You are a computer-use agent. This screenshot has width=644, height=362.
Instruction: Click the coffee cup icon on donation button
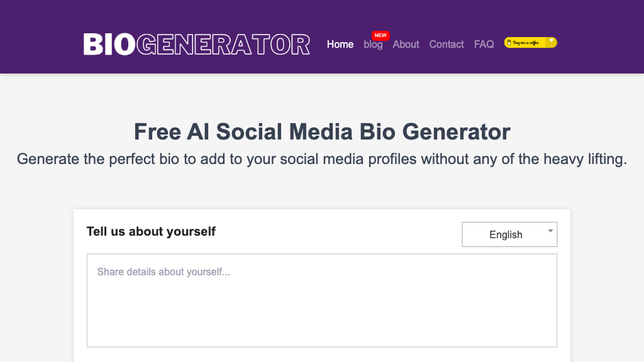[x=509, y=43]
